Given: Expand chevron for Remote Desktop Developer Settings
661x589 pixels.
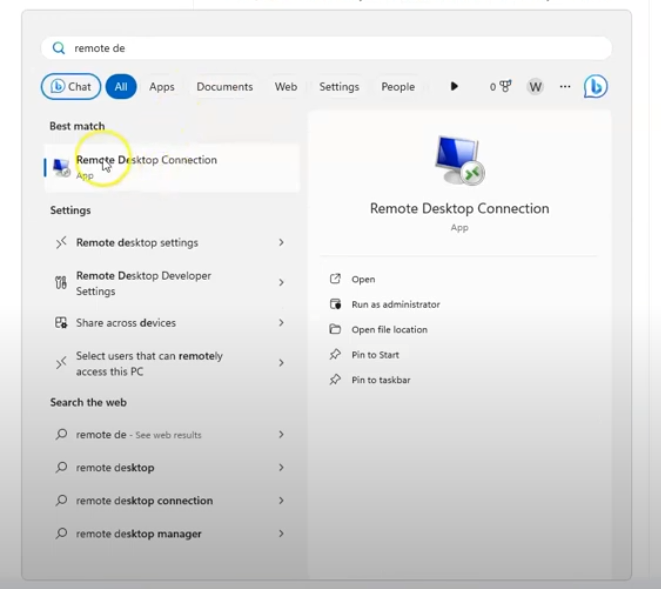Looking at the screenshot, I should coord(281,282).
